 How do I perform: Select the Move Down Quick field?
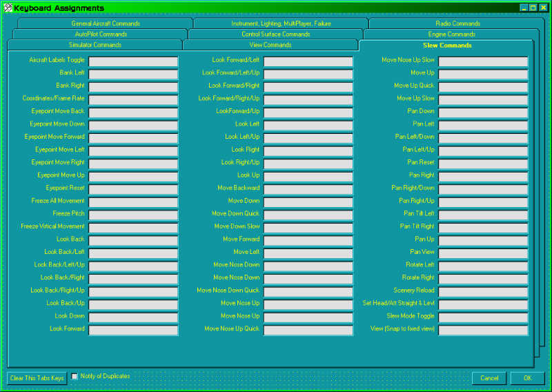tap(308, 215)
